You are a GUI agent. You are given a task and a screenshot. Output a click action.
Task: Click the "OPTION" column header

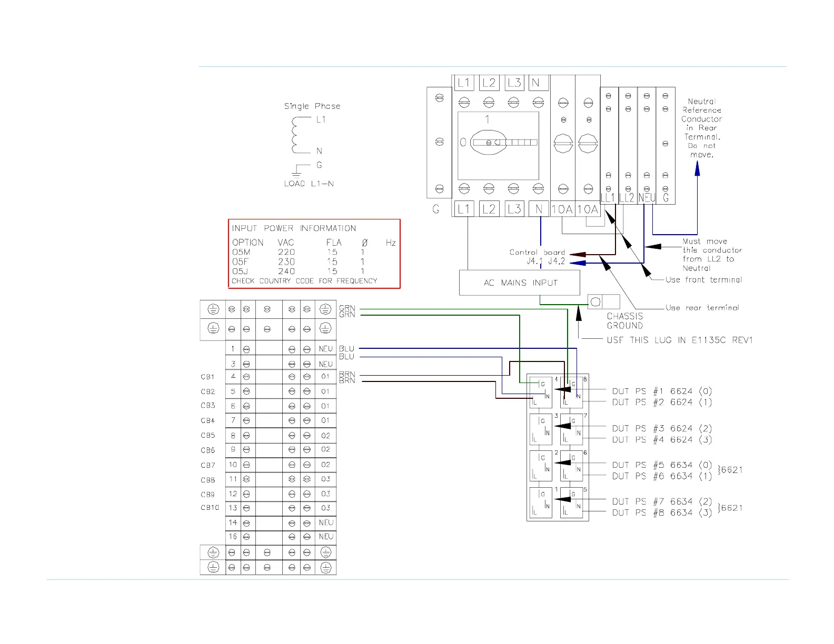247,243
